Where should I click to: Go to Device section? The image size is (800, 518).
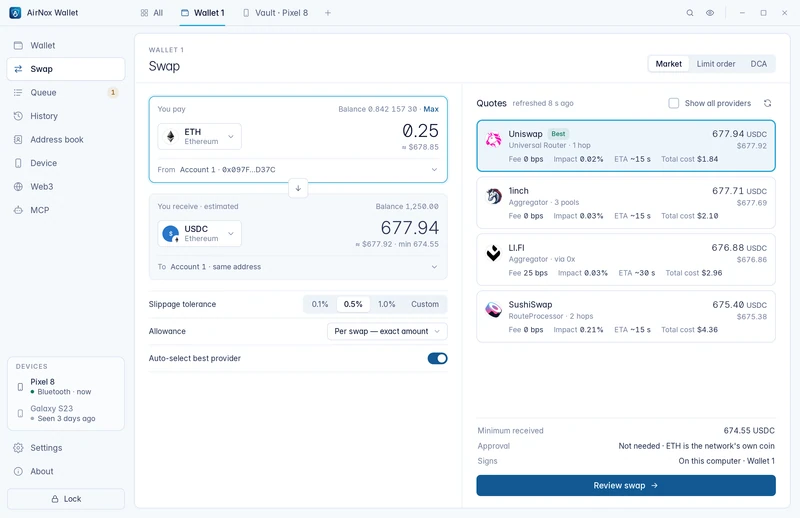(66, 163)
